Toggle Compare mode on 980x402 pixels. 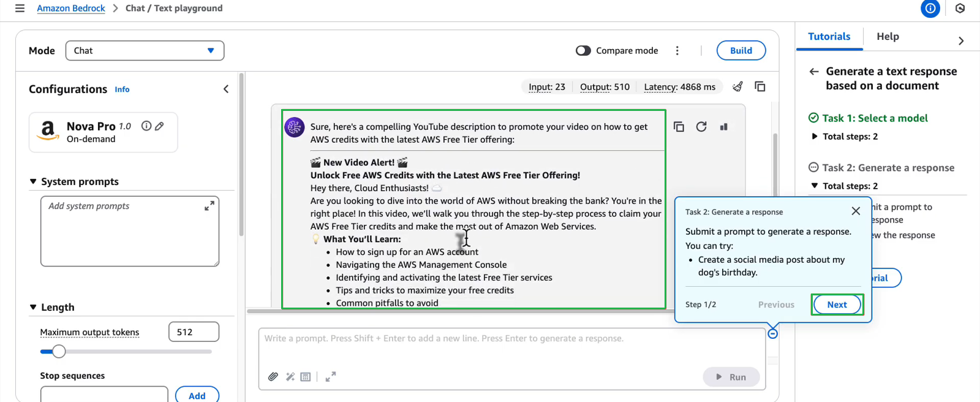pos(583,51)
